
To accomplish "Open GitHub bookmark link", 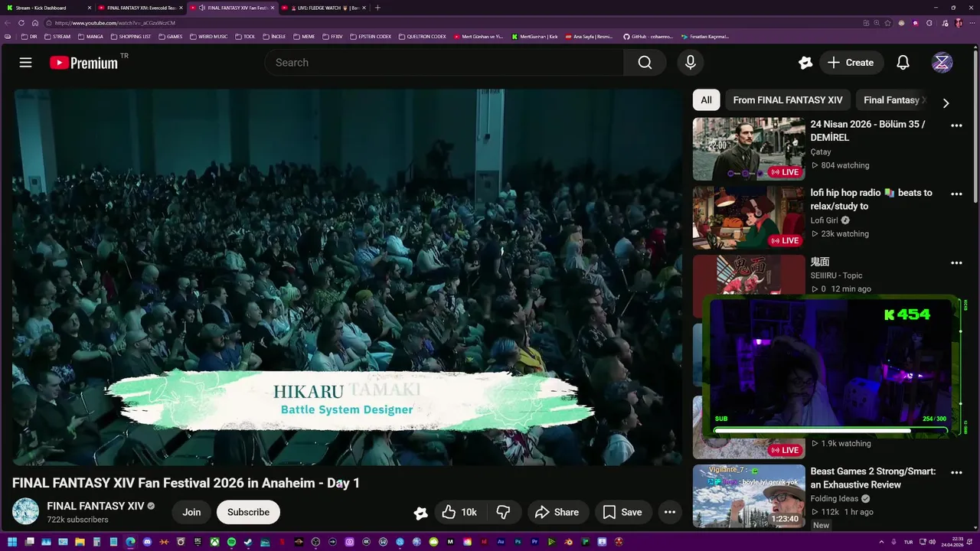I will [x=647, y=36].
